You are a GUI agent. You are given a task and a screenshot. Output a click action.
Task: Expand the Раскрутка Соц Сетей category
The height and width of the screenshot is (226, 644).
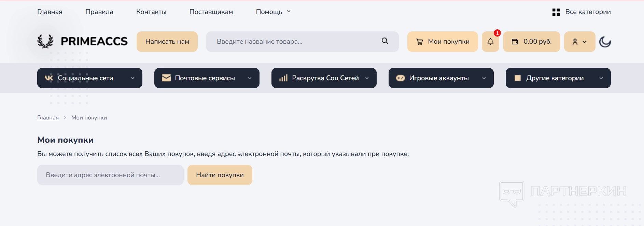(367, 78)
